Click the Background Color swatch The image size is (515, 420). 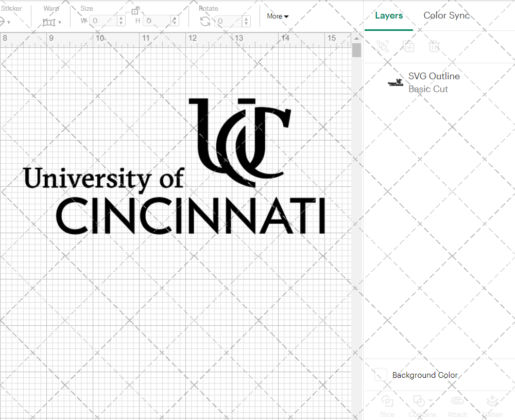pyautogui.click(x=381, y=375)
